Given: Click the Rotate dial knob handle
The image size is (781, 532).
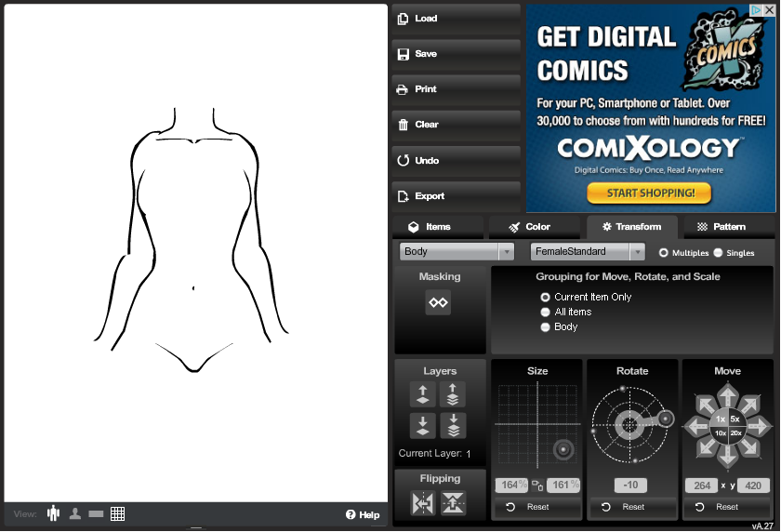Looking at the screenshot, I should click(666, 419).
